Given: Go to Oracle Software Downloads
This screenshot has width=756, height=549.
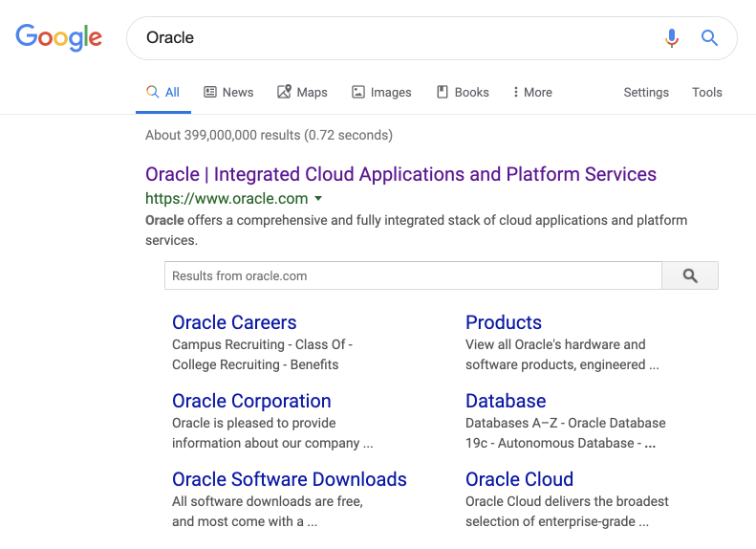Looking at the screenshot, I should (x=290, y=479).
